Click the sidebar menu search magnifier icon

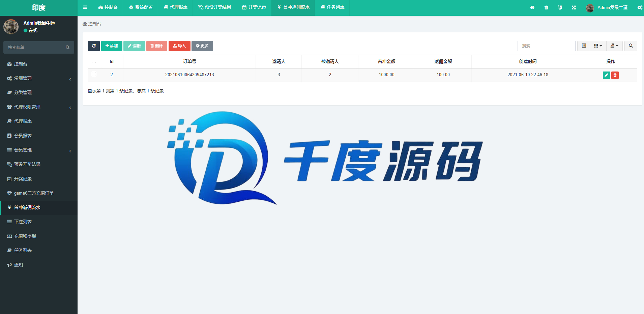pyautogui.click(x=67, y=48)
